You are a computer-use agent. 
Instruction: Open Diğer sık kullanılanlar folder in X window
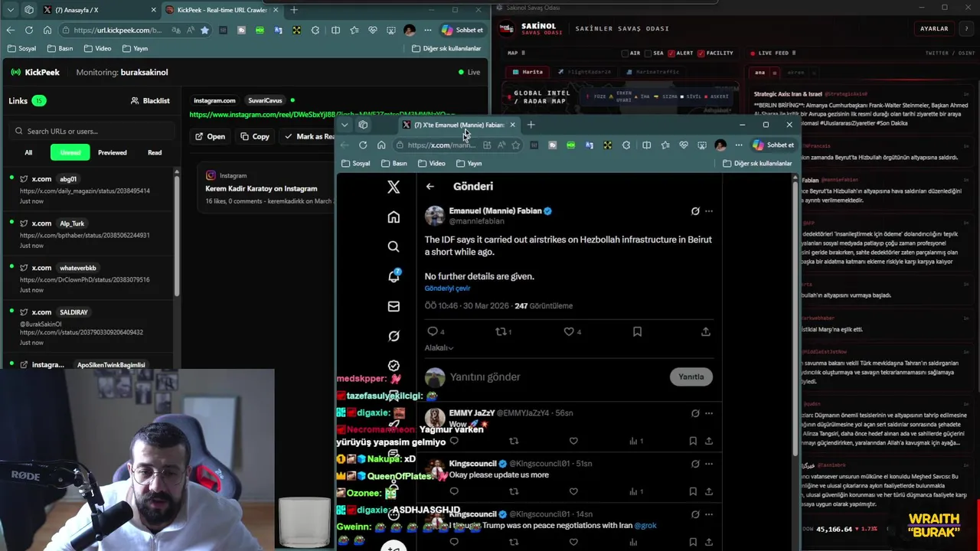[x=756, y=163]
